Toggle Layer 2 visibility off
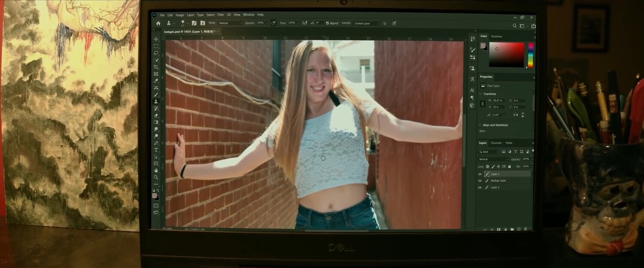This screenshot has width=644, height=268. point(480,187)
